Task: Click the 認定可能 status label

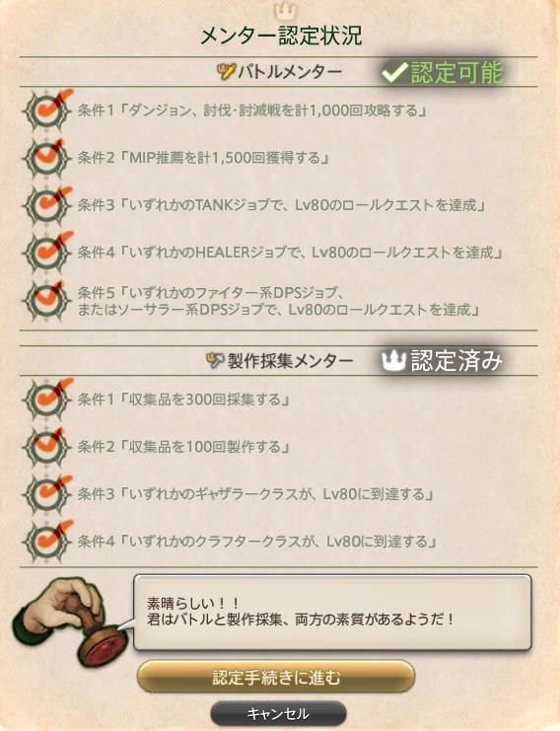Action: tap(457, 73)
